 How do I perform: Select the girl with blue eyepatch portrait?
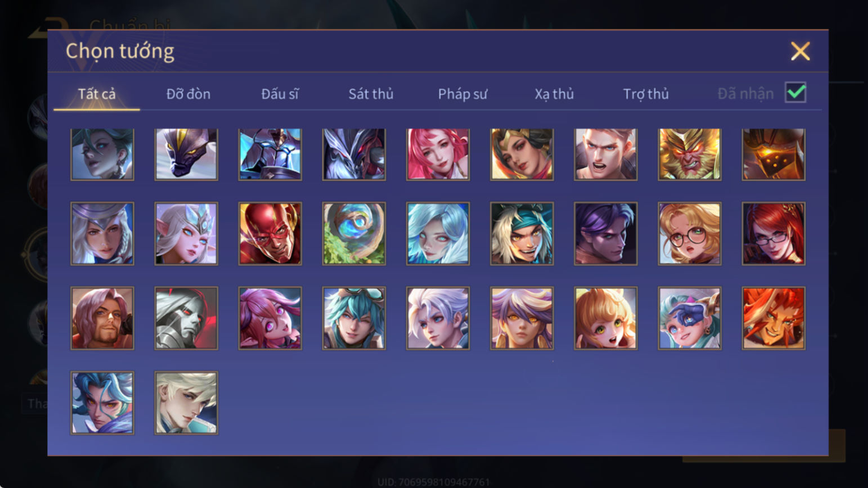coord(689,318)
